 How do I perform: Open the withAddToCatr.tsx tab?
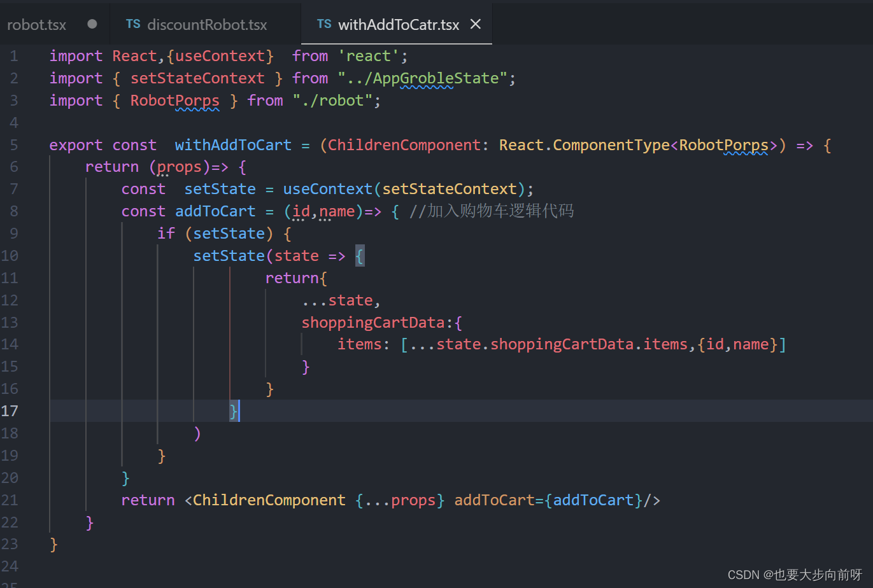tap(399, 24)
